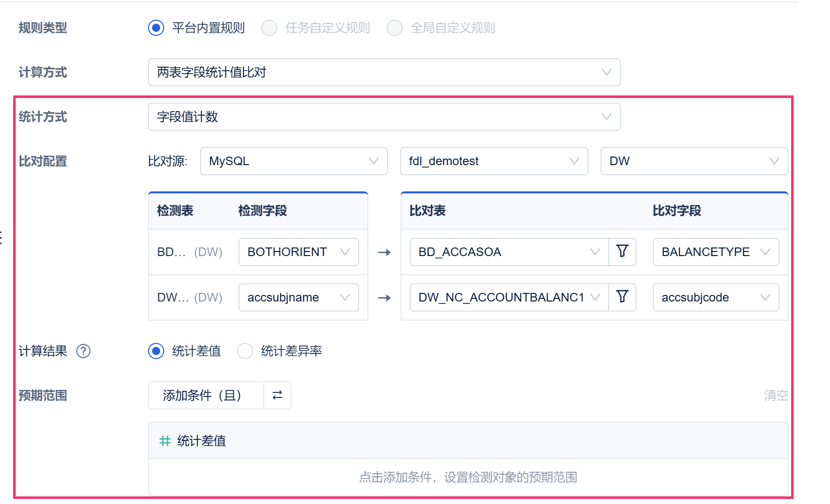Viewport: 830px width, 504px height.
Task: Select 平台内置规则 radio button
Action: click(156, 28)
